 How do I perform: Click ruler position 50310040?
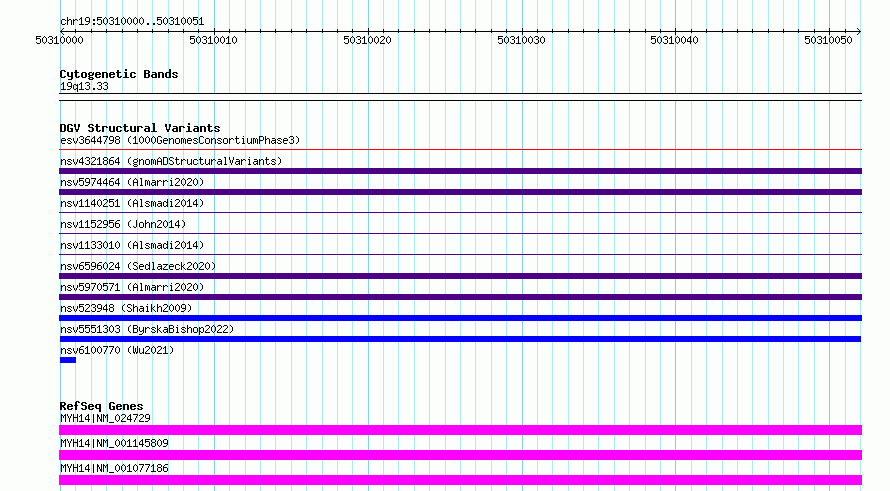tap(674, 40)
